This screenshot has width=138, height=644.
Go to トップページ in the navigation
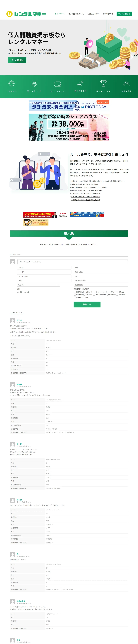(60, 14)
